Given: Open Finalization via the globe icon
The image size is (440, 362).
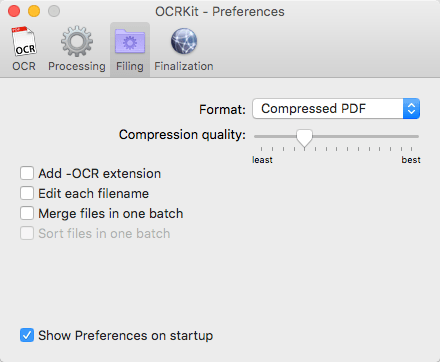Looking at the screenshot, I should pyautogui.click(x=184, y=41).
